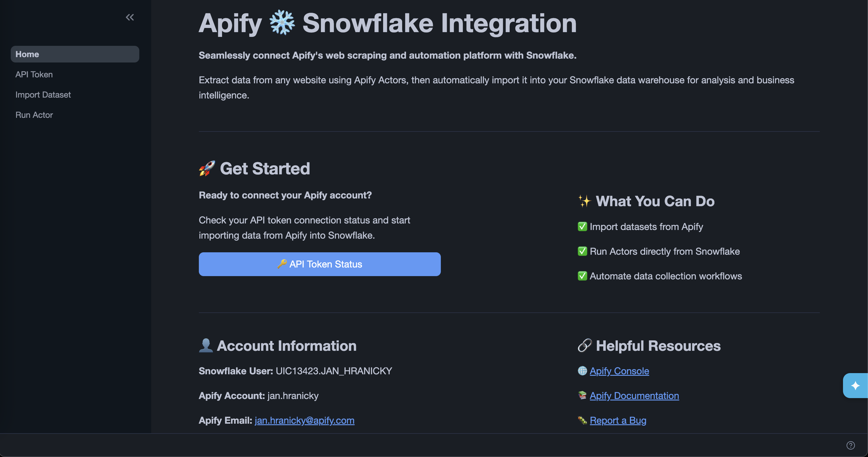The height and width of the screenshot is (457, 868).
Task: Click the email link jan.hranicky@apify.com
Action: (304, 420)
